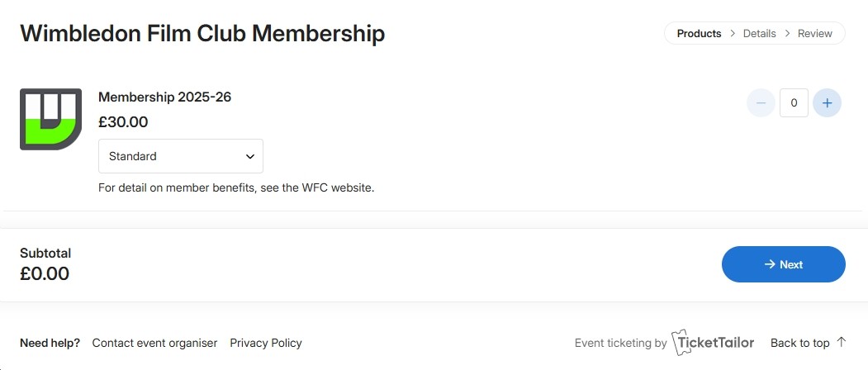868x370 pixels.
Task: Increase ticket quantity with the plus button
Action: click(827, 103)
